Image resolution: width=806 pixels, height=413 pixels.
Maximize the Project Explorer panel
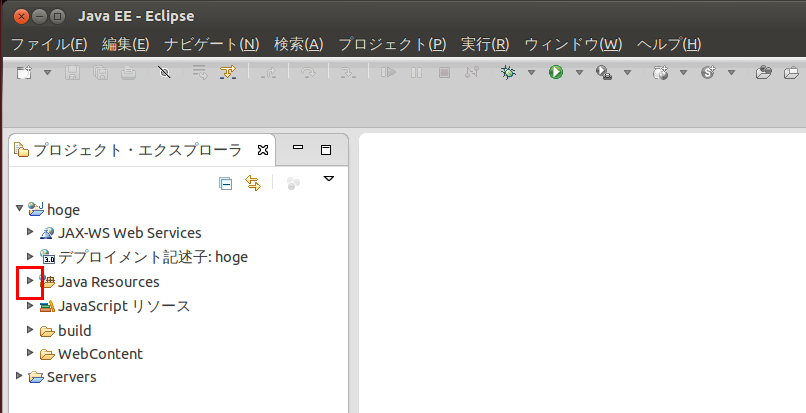tap(326, 150)
